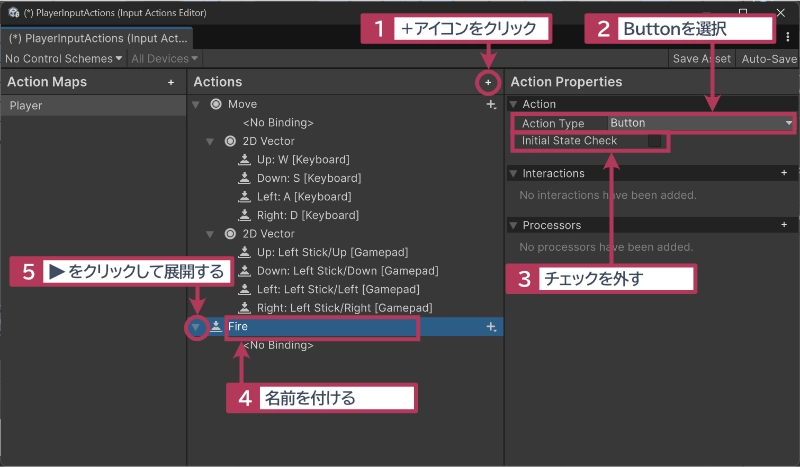Click the plus icon to add Action Map
This screenshot has height=467, width=800.
(x=171, y=82)
